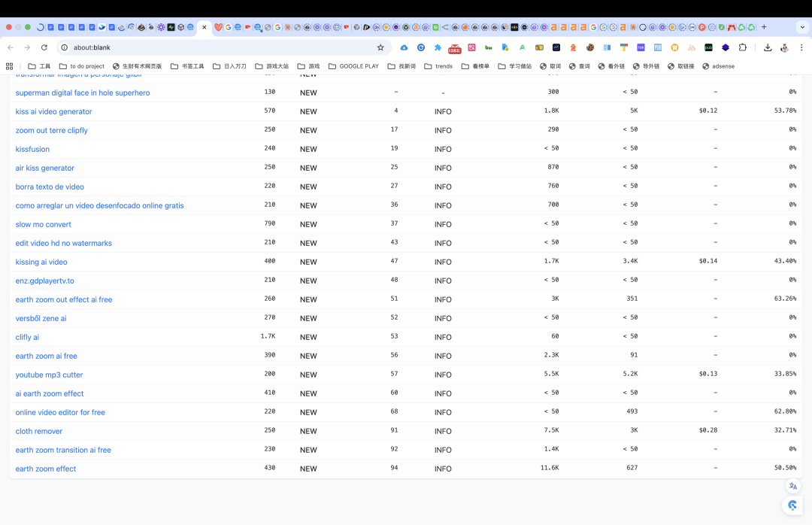The width and height of the screenshot is (812, 525).
Task: Select the '11.6K' value in earth zoom effect row
Action: point(550,468)
